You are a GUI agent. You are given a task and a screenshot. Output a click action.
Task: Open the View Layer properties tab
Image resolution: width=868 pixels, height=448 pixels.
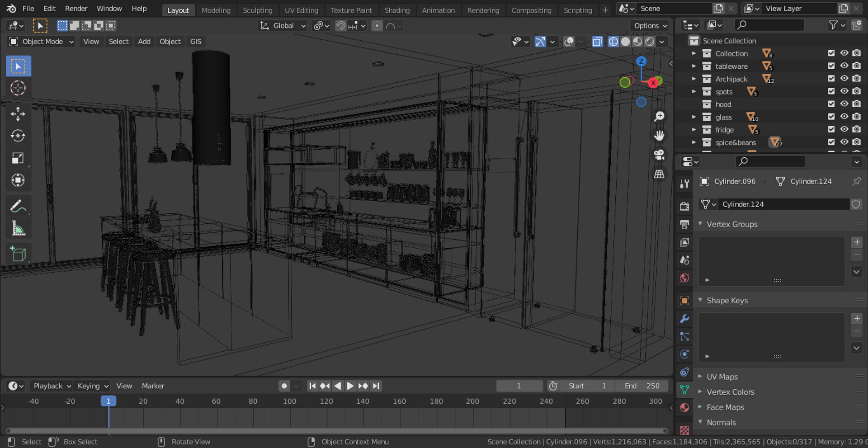click(684, 242)
